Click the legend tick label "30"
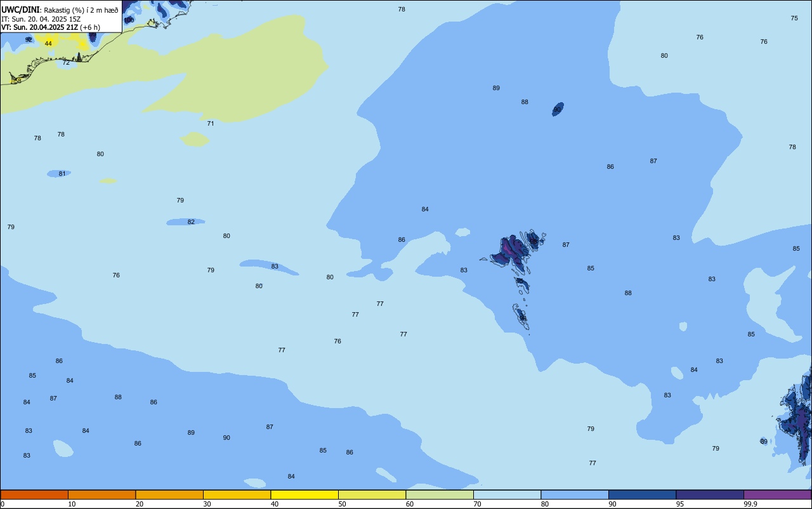Image resolution: width=812 pixels, height=509 pixels. click(x=207, y=504)
